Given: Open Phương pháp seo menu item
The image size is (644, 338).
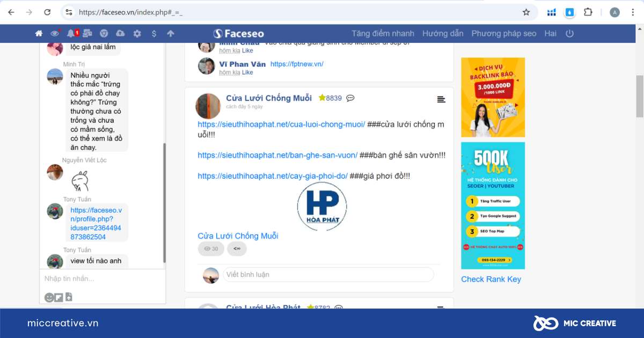Looking at the screenshot, I should pos(504,33).
